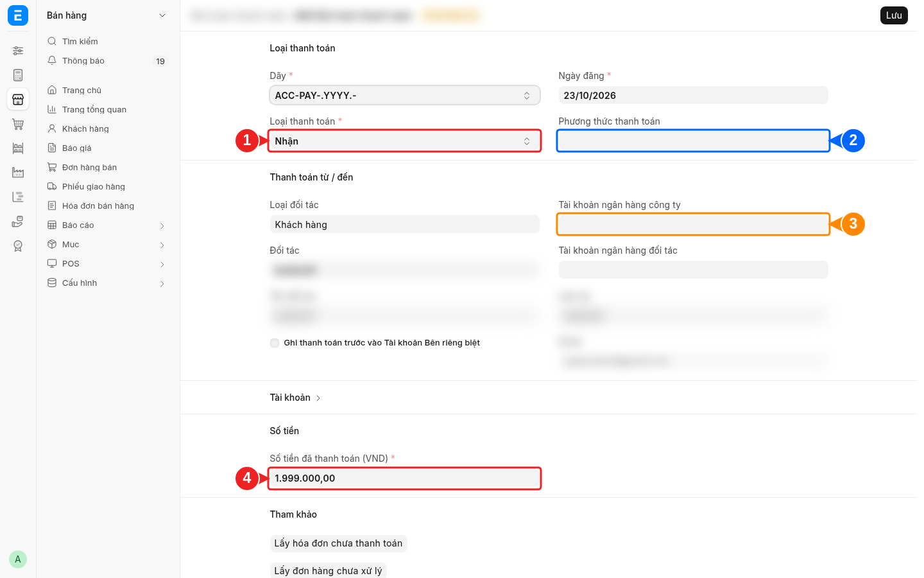Click the Tài khoản ngân hàng công ty field

pos(693,225)
